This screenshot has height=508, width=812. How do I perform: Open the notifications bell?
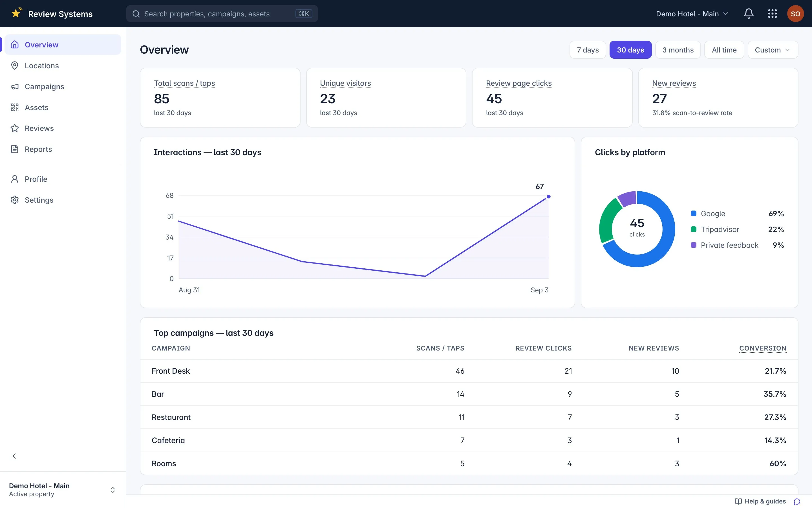tap(749, 14)
